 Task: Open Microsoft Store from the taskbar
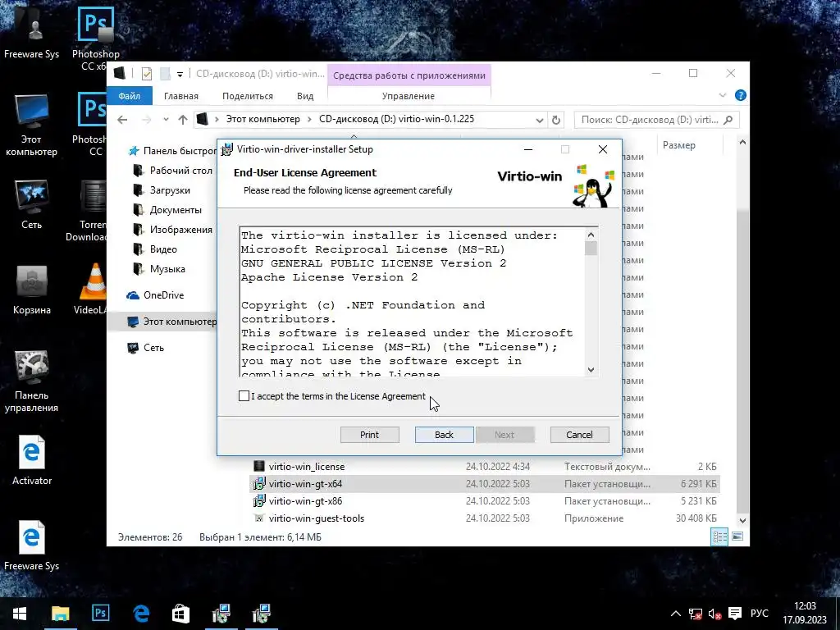tap(180, 614)
